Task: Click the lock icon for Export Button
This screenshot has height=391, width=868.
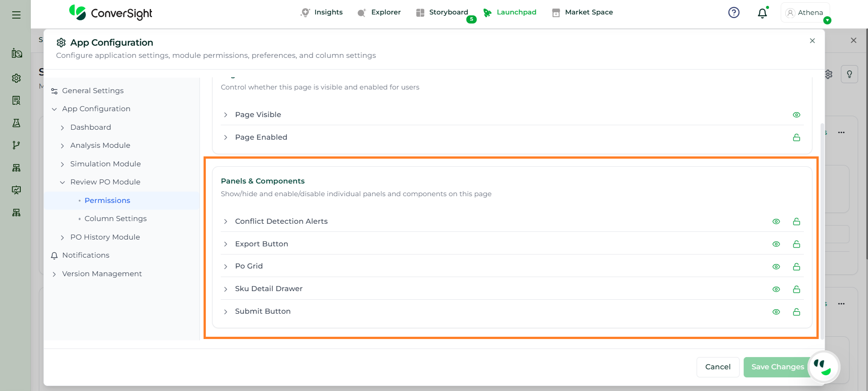Action: pyautogui.click(x=796, y=244)
